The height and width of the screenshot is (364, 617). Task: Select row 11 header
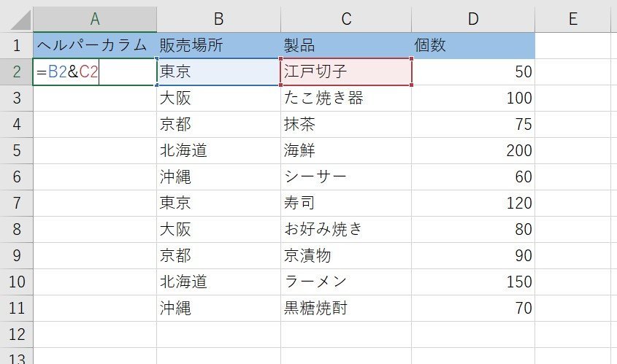[17, 308]
